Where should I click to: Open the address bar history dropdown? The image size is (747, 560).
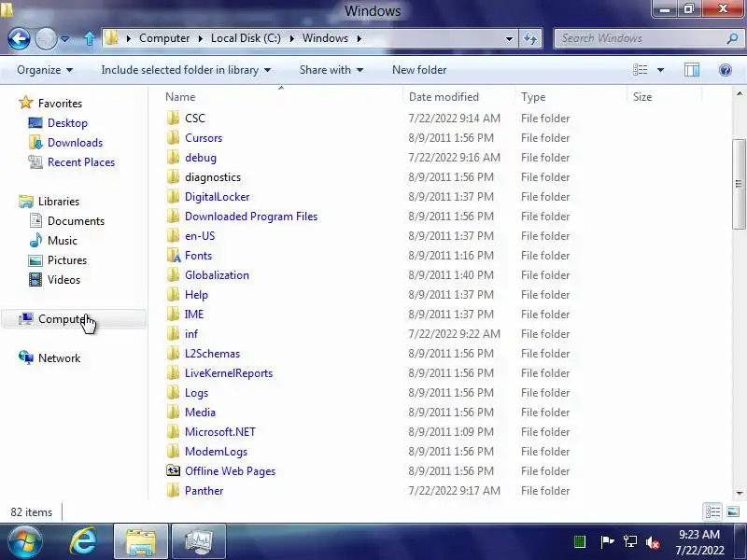509,38
